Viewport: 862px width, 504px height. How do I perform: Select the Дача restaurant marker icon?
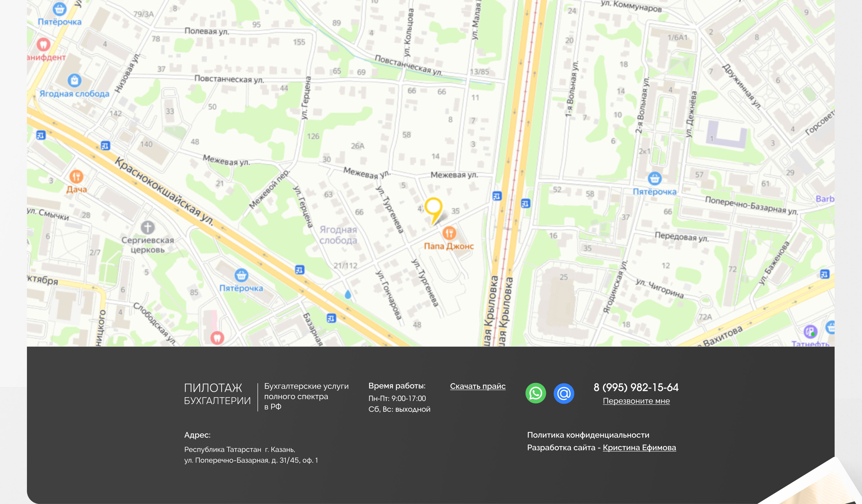tap(76, 177)
